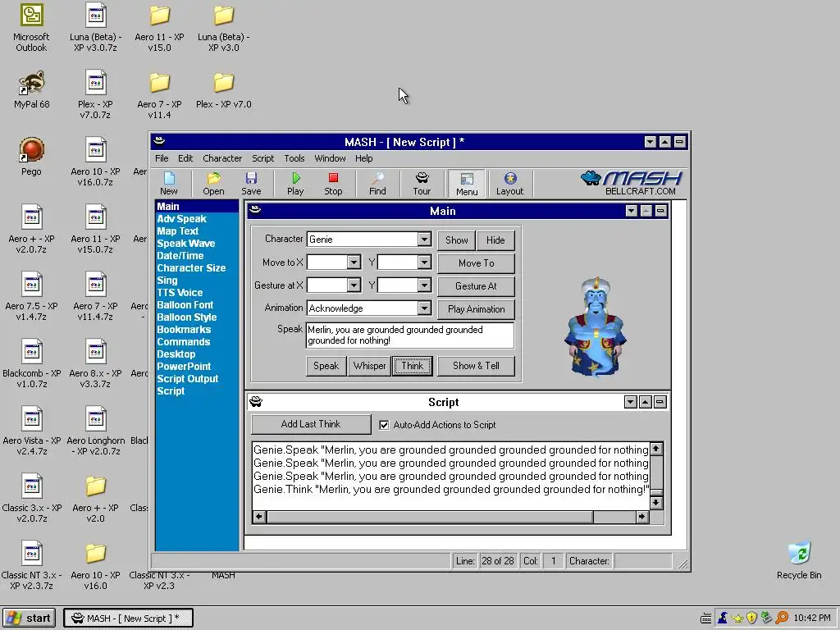This screenshot has width=840, height=630.
Task: Open the Gesture at X dropdown
Action: [x=353, y=285]
